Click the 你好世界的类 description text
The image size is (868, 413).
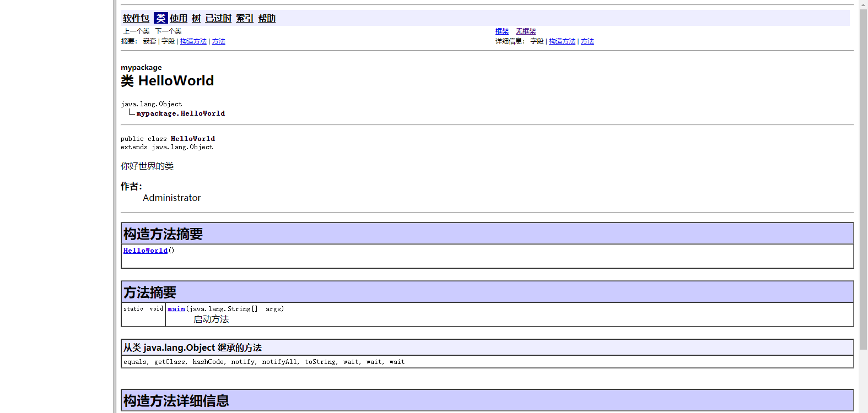(147, 166)
